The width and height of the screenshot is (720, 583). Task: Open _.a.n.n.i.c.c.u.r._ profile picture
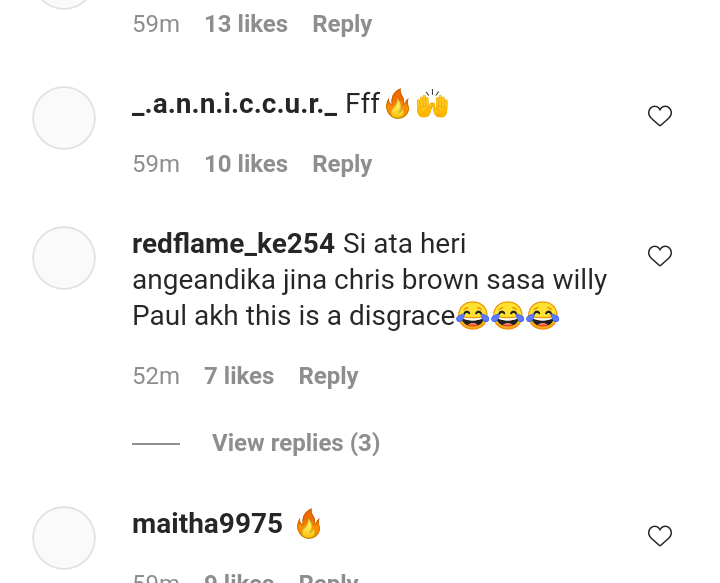[x=64, y=118]
